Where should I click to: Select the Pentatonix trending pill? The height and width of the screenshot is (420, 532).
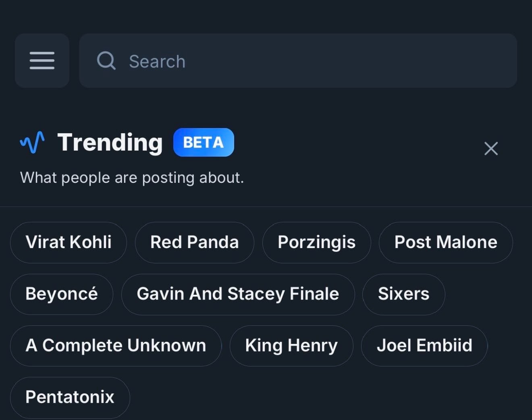click(69, 397)
